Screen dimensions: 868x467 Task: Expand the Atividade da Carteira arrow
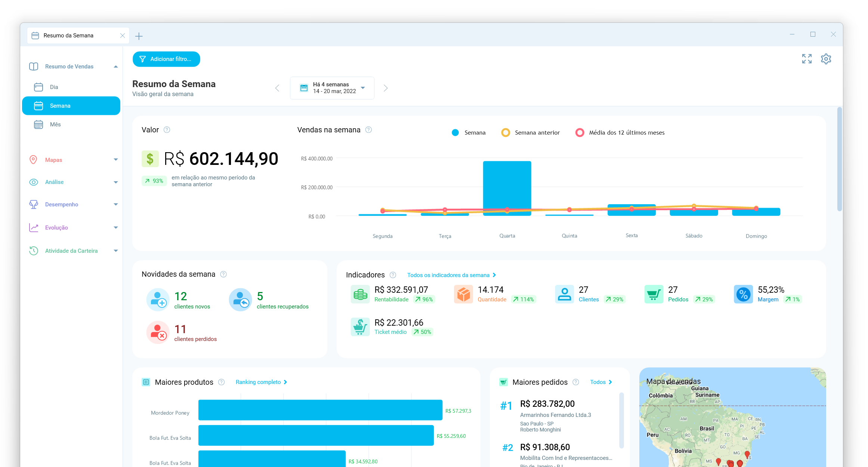coord(116,251)
